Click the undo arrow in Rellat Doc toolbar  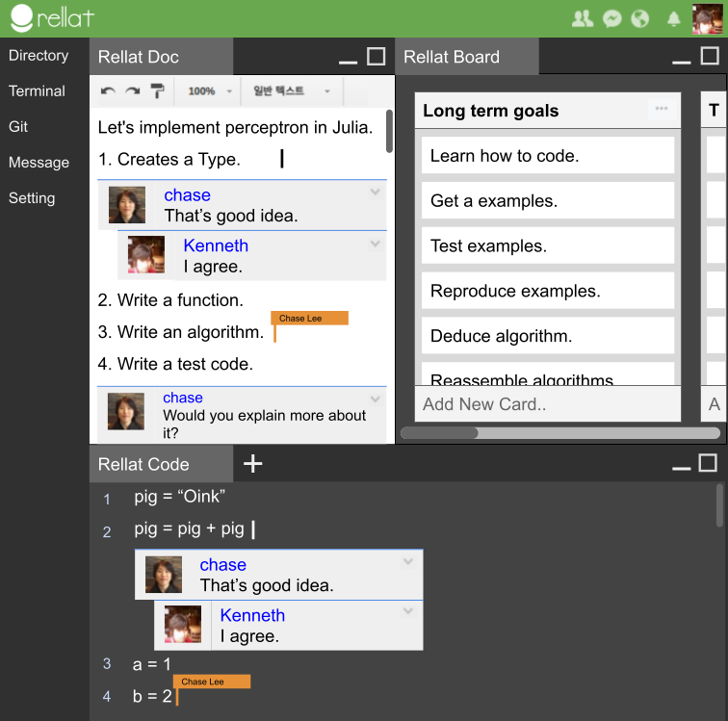tap(108, 91)
